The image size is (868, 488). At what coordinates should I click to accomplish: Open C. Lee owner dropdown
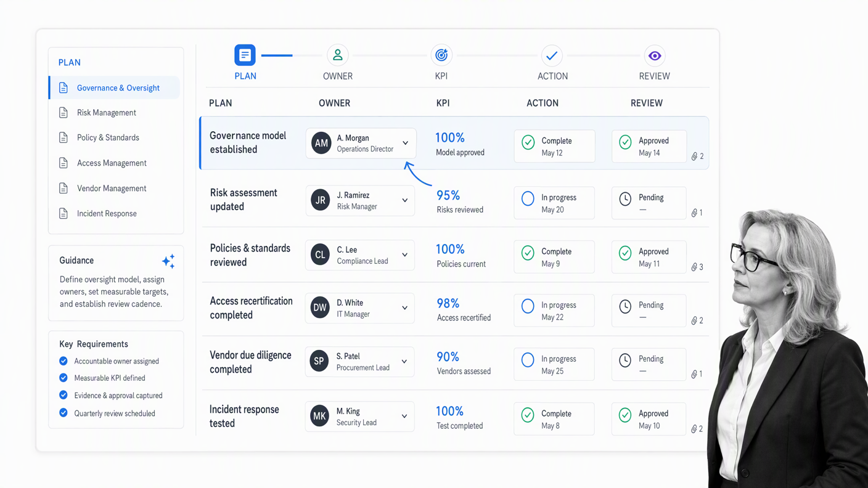tap(404, 254)
